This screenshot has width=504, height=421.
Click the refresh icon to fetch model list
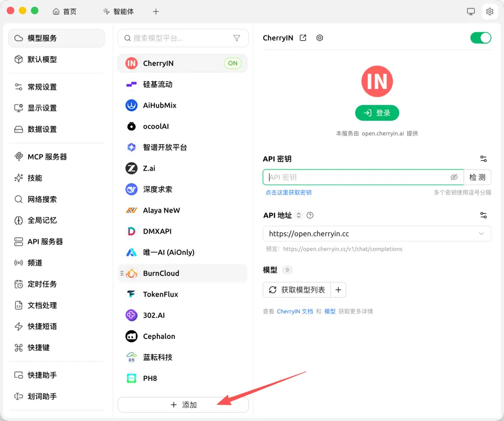tap(273, 290)
